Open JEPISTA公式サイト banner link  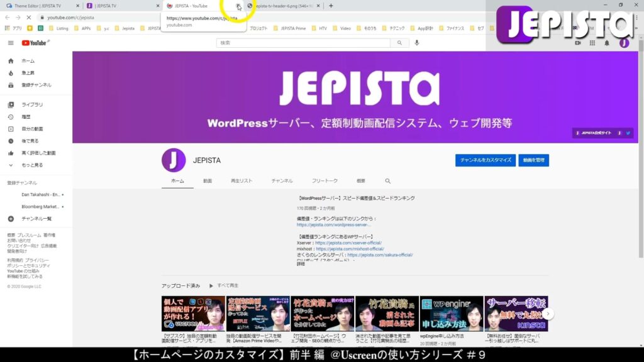pyautogui.click(x=594, y=133)
